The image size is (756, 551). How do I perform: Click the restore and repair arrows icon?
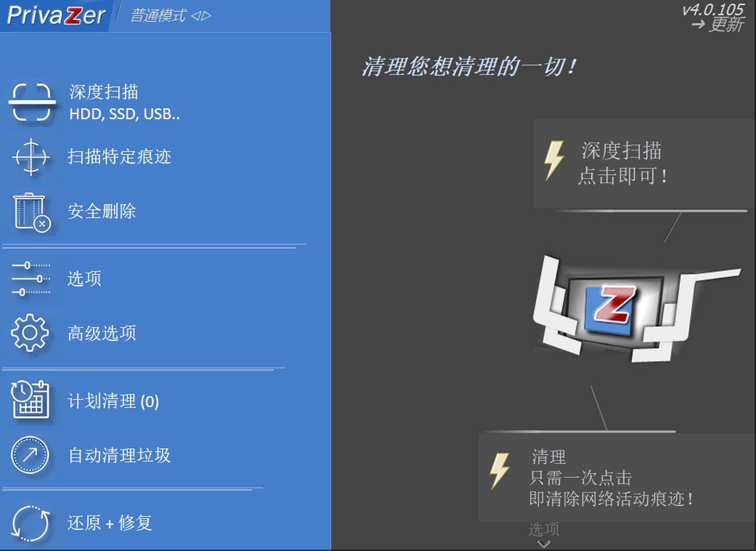click(30, 523)
